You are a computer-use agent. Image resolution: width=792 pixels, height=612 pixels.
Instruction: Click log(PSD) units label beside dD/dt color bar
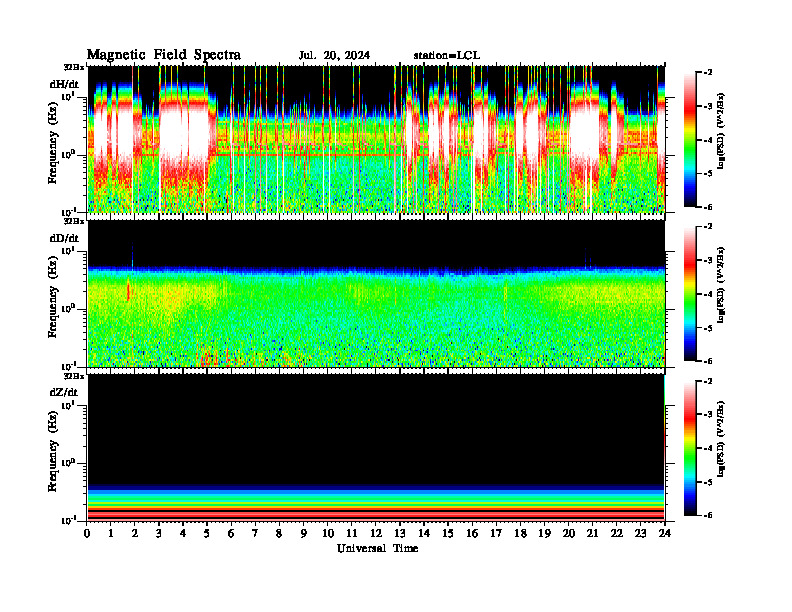(721, 285)
